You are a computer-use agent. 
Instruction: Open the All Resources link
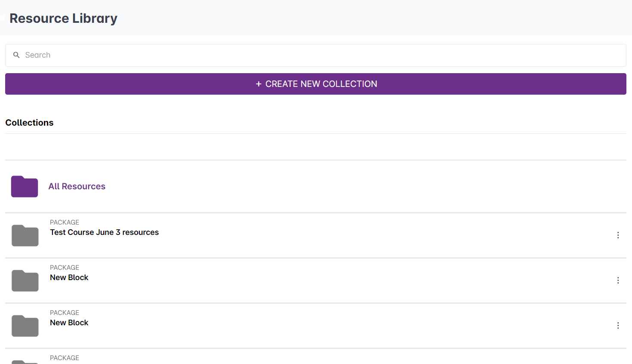coord(77,186)
